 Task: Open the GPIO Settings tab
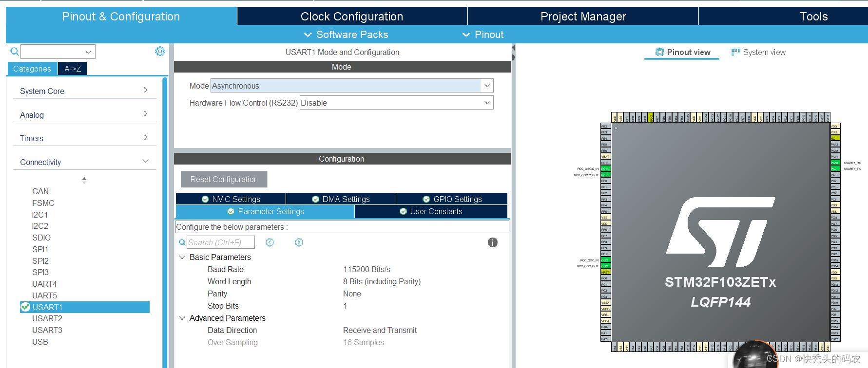tap(452, 199)
